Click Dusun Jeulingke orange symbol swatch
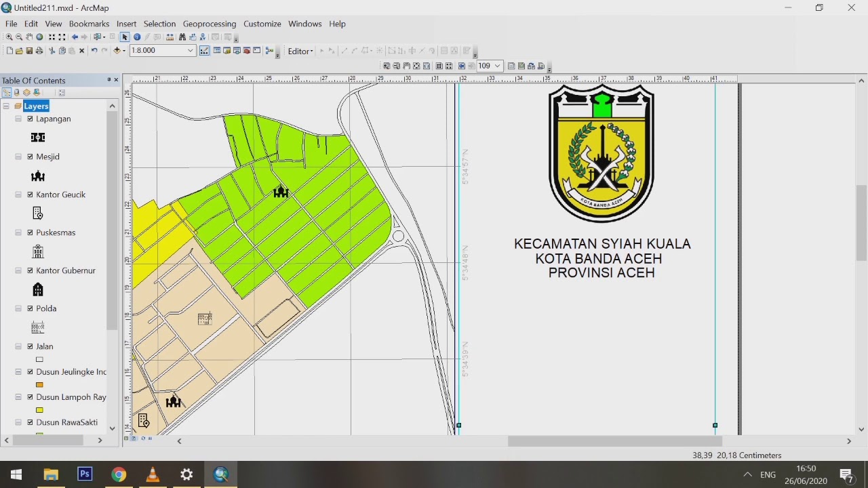The height and width of the screenshot is (488, 868). point(39,384)
